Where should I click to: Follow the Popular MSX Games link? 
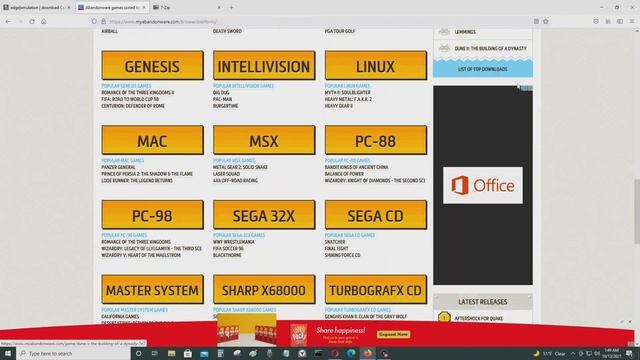[x=234, y=161]
